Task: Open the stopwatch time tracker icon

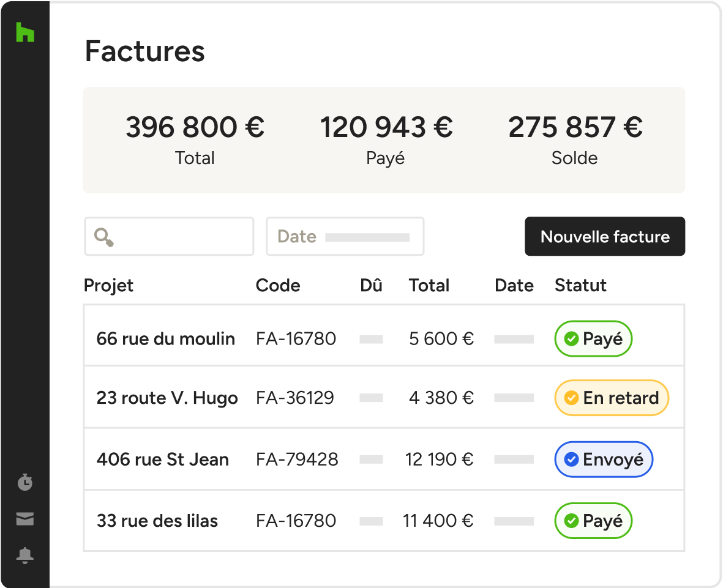Action: (25, 482)
